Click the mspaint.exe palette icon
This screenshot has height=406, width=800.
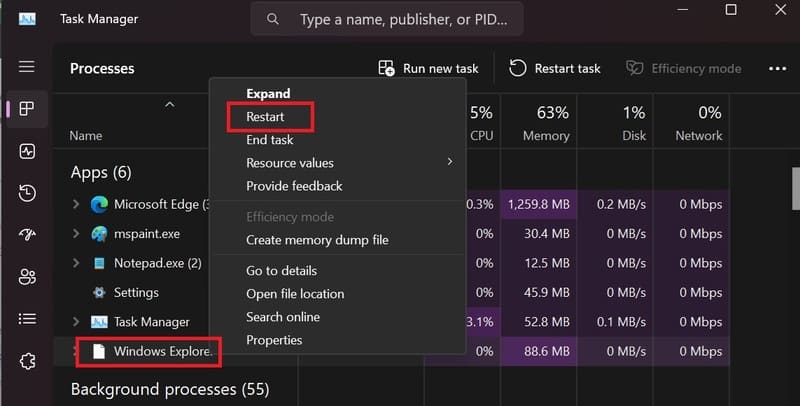click(x=99, y=234)
